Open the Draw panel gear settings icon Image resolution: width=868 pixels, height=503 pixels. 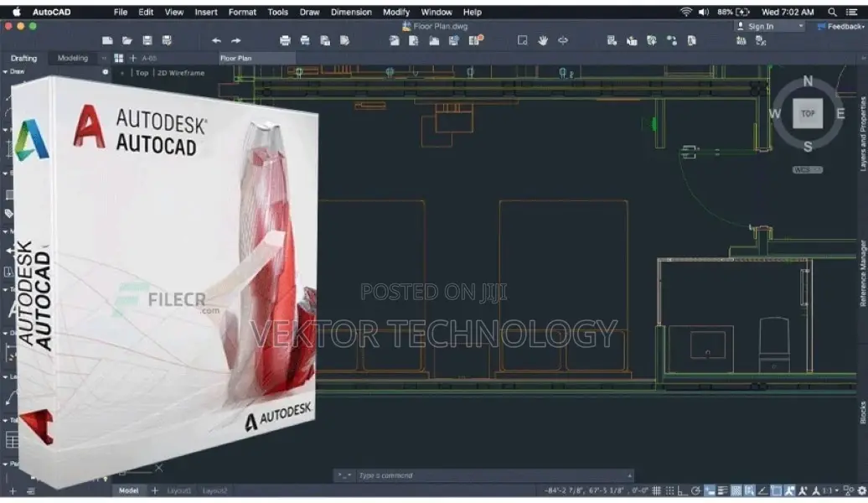pos(106,72)
